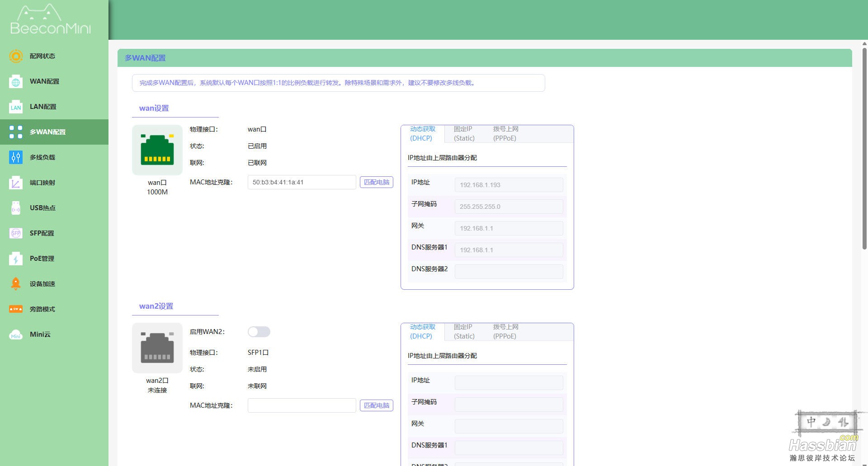Click the 旁路模式 switch icon
The width and height of the screenshot is (868, 466).
pyautogui.click(x=16, y=309)
